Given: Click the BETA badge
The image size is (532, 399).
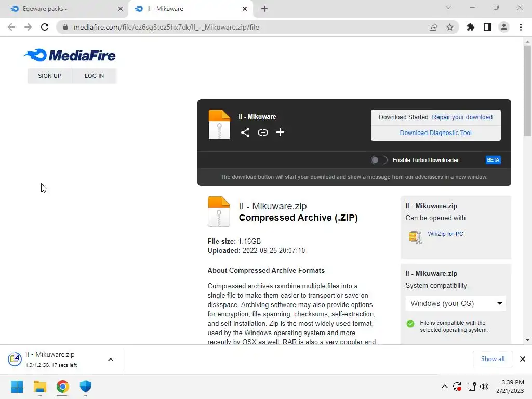Looking at the screenshot, I should [x=493, y=160].
